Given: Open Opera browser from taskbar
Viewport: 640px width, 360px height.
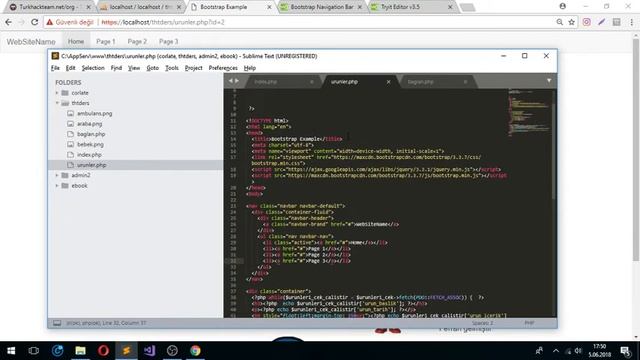Looking at the screenshot, I should pos(103,351).
